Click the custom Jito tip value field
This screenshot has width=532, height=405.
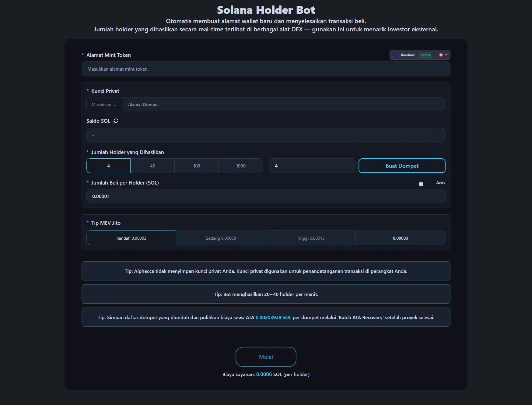pyautogui.click(x=400, y=238)
